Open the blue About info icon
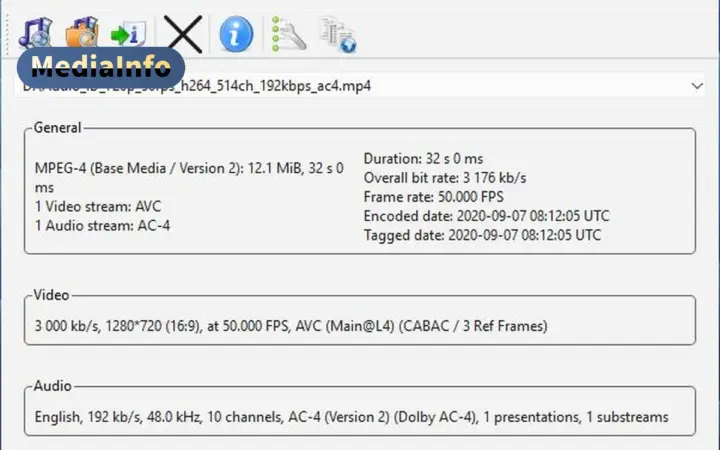The height and width of the screenshot is (450, 720). click(236, 34)
